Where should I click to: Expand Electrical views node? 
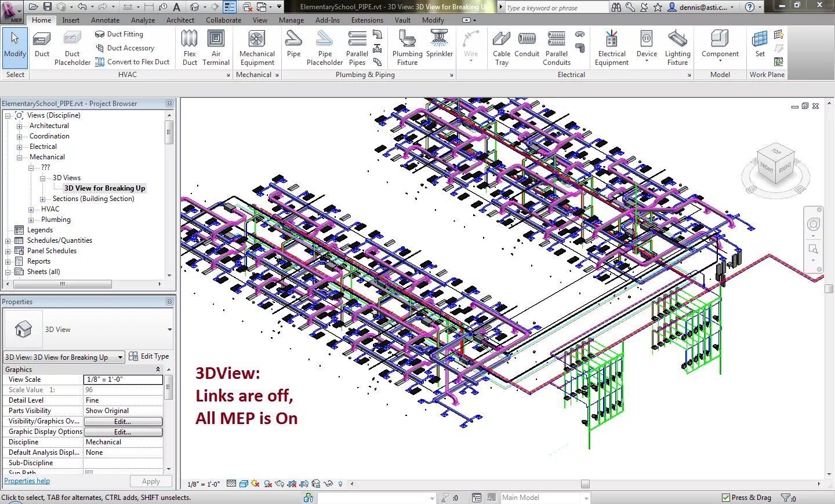[x=19, y=147]
